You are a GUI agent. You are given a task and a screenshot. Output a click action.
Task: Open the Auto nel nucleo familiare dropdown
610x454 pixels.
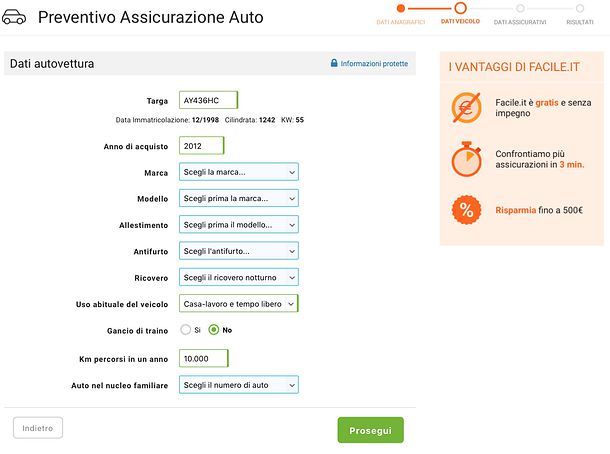[x=238, y=385]
